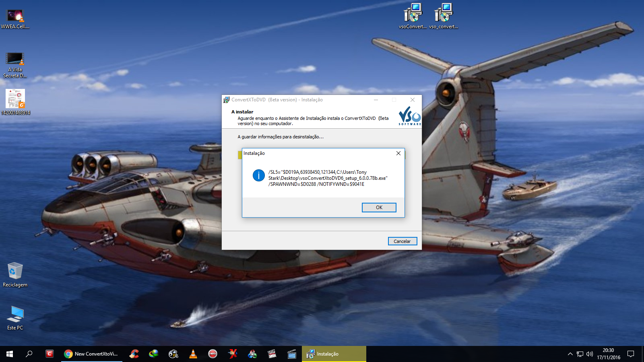Open the recycle-arrows app on the taskbar
Image resolution: width=644 pixels, height=362 pixels.
[252, 354]
